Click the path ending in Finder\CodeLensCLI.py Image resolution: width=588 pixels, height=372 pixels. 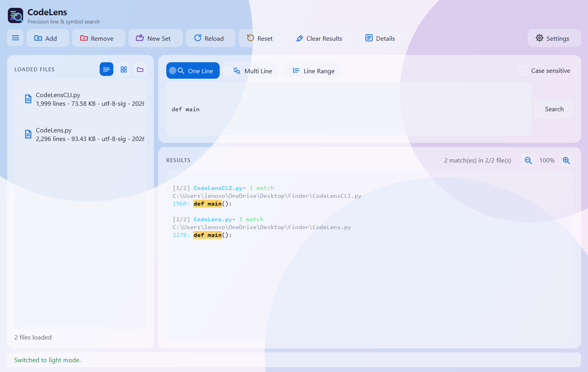pyautogui.click(x=267, y=196)
